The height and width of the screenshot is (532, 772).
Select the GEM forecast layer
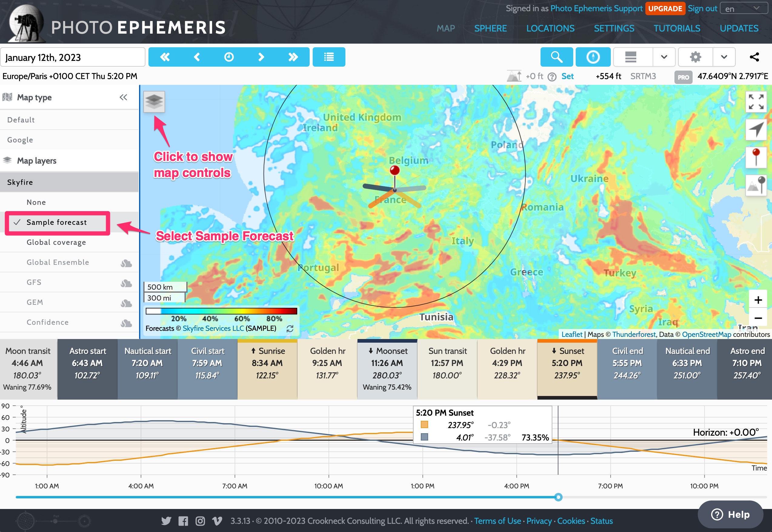coord(69,302)
